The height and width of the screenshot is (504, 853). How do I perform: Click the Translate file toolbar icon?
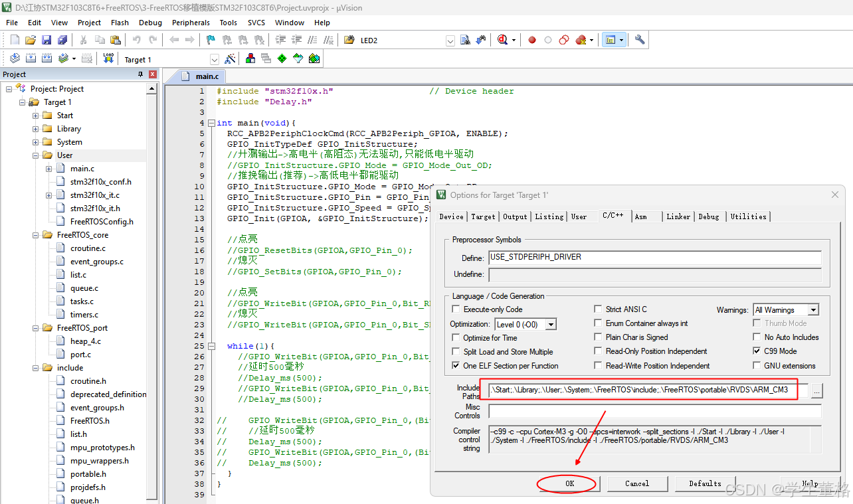coord(15,58)
